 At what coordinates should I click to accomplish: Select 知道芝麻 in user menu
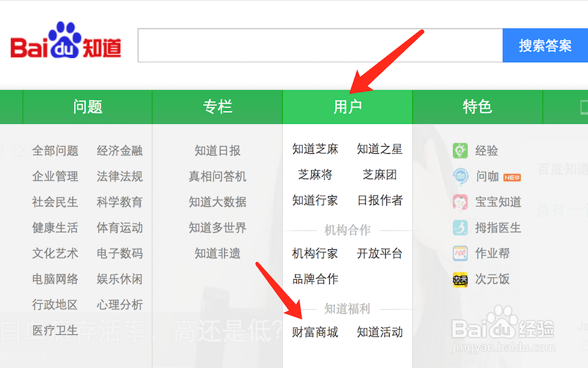(x=315, y=149)
